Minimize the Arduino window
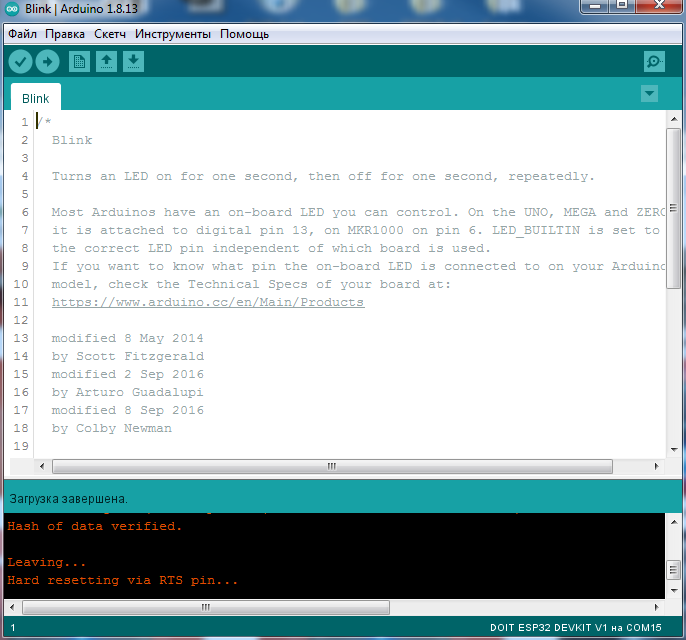686x640 pixels. (595, 6)
